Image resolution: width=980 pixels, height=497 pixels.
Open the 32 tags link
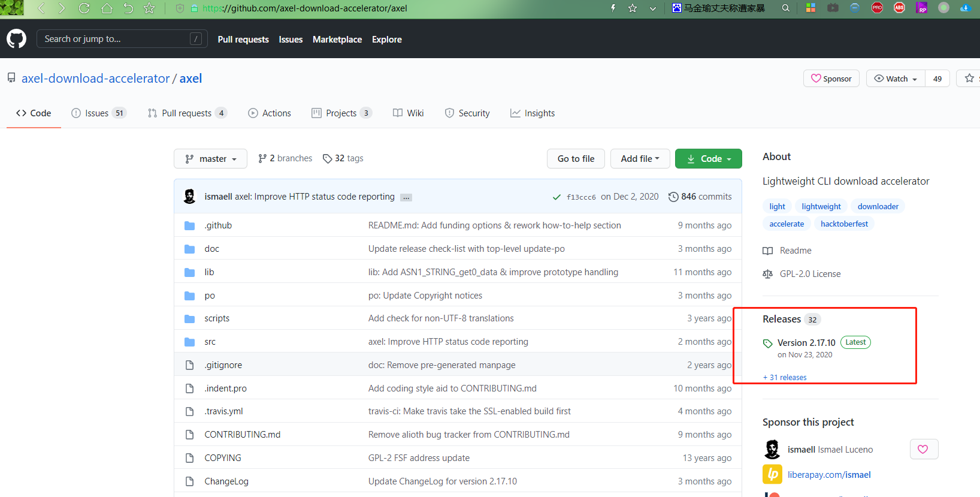point(343,158)
